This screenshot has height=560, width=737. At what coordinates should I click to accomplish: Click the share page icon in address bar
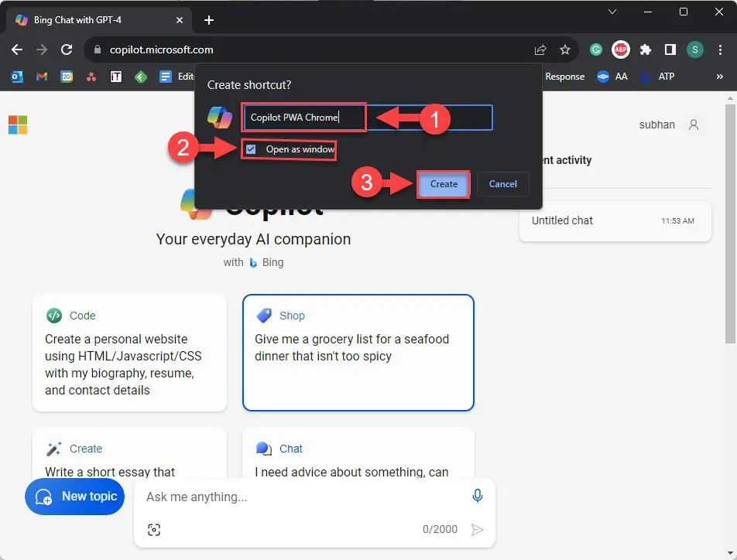pyautogui.click(x=540, y=50)
